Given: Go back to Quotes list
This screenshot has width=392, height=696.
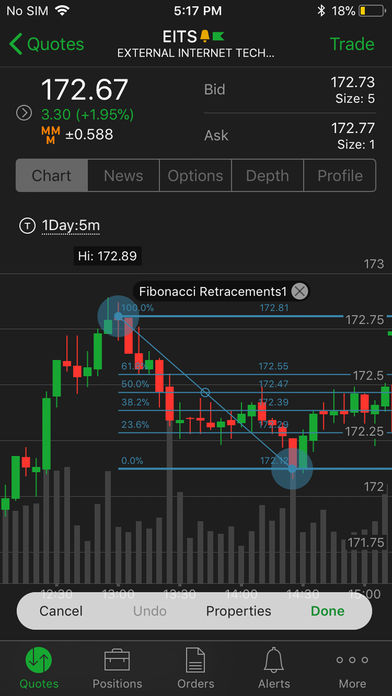Looking at the screenshot, I should coord(46,44).
